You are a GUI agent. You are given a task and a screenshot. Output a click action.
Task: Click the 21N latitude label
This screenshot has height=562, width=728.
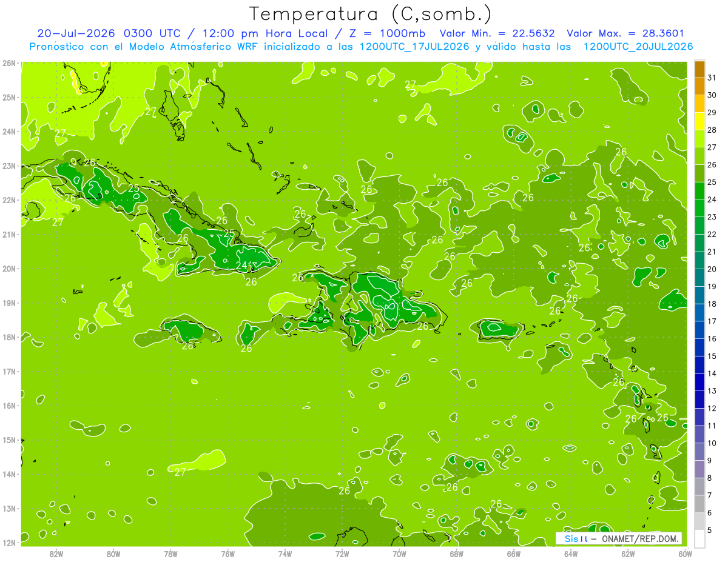point(8,234)
